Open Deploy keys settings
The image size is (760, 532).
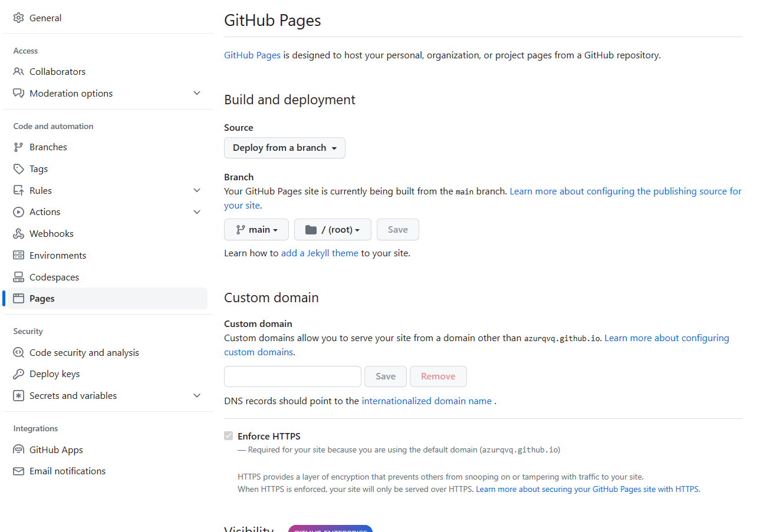[x=107, y=374]
